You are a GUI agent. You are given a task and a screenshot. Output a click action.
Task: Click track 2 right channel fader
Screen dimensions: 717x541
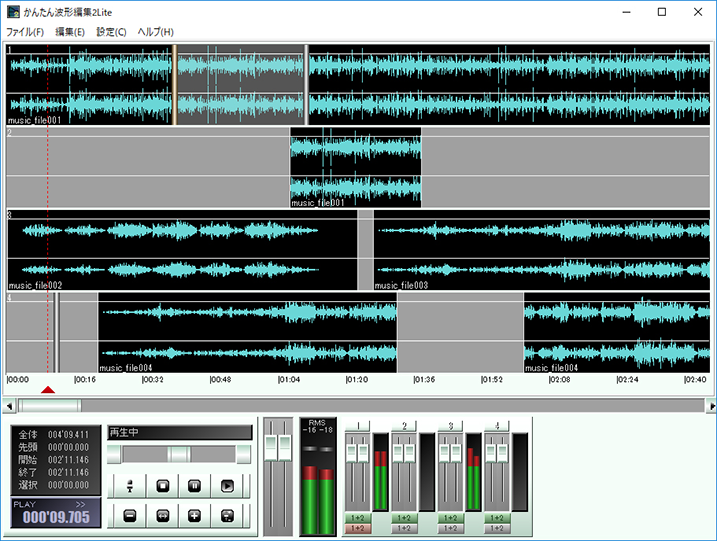409,453
